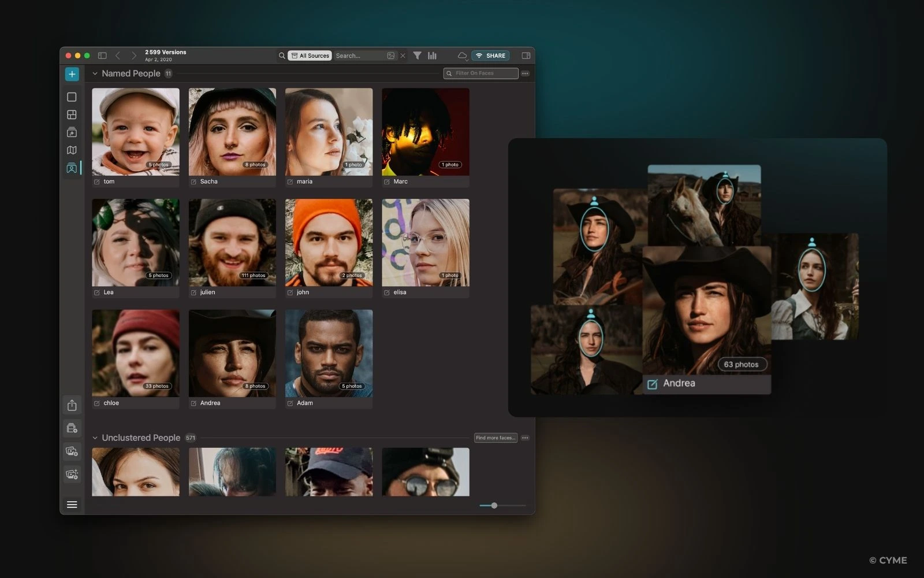Open the funnel filter icon
Image resolution: width=924 pixels, height=578 pixels.
click(417, 55)
